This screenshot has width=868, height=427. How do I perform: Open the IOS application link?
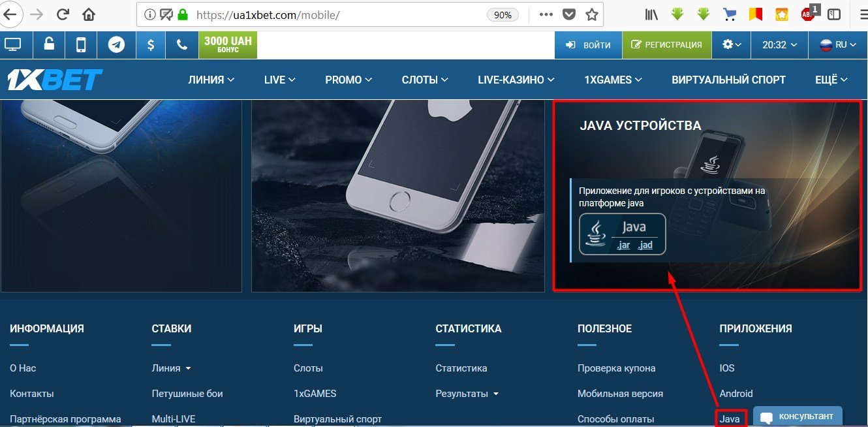pos(727,368)
